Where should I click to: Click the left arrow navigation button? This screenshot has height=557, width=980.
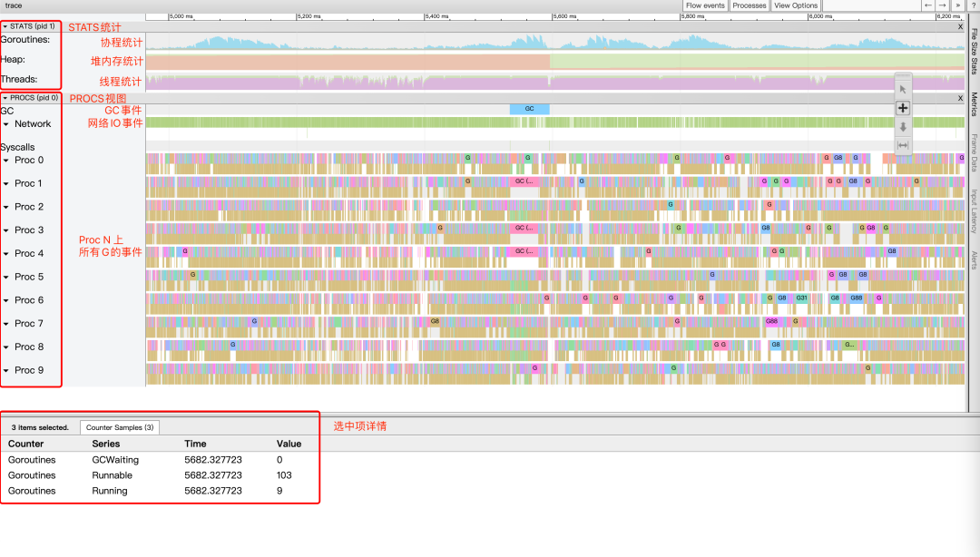[928, 5]
